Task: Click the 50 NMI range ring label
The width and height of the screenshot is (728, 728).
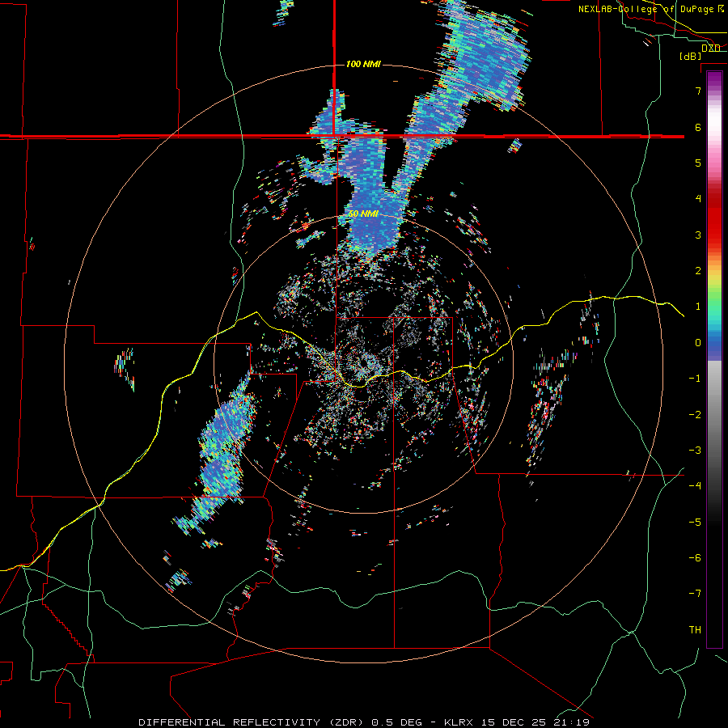Action: [363, 214]
